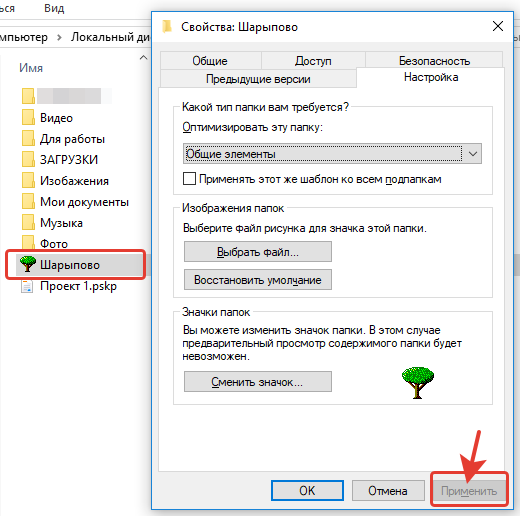Click the Видео folder icon
The image size is (520, 516).
pyautogui.click(x=28, y=118)
